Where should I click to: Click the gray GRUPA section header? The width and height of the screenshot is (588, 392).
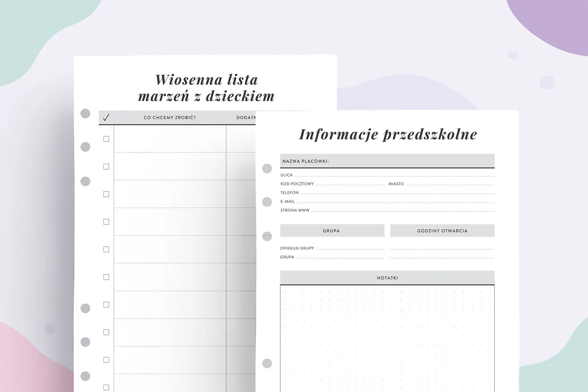332,231
